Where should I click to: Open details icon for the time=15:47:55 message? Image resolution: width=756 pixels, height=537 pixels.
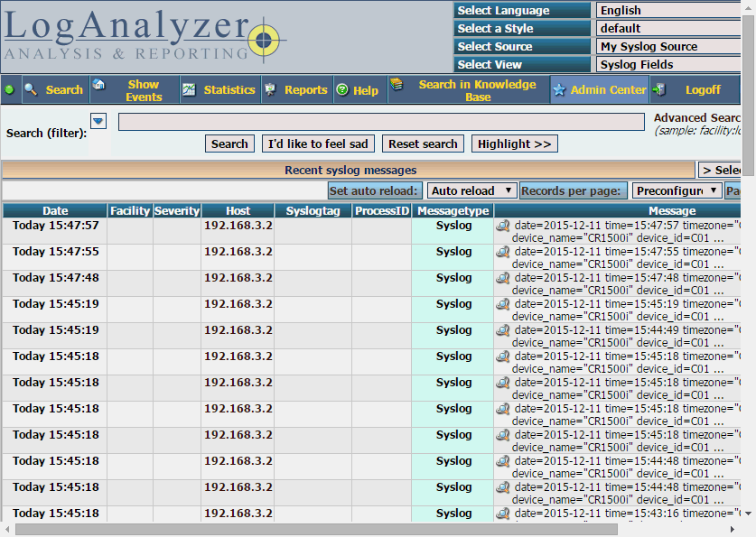click(x=503, y=252)
